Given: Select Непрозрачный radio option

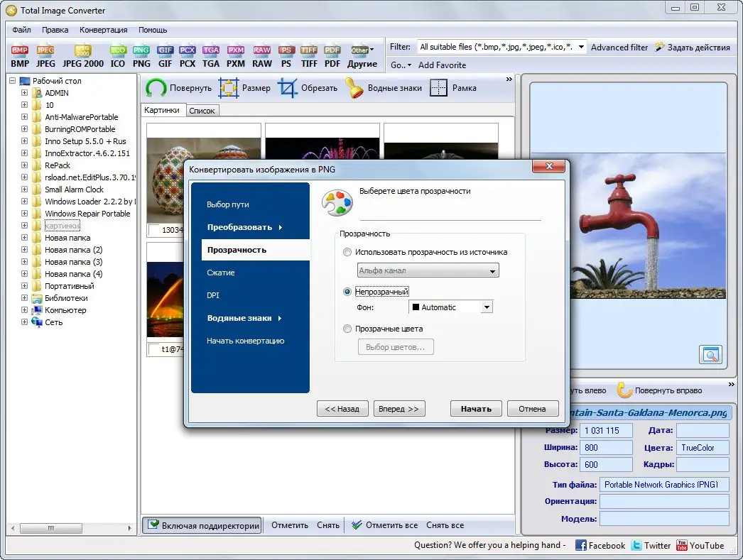Looking at the screenshot, I should point(347,292).
